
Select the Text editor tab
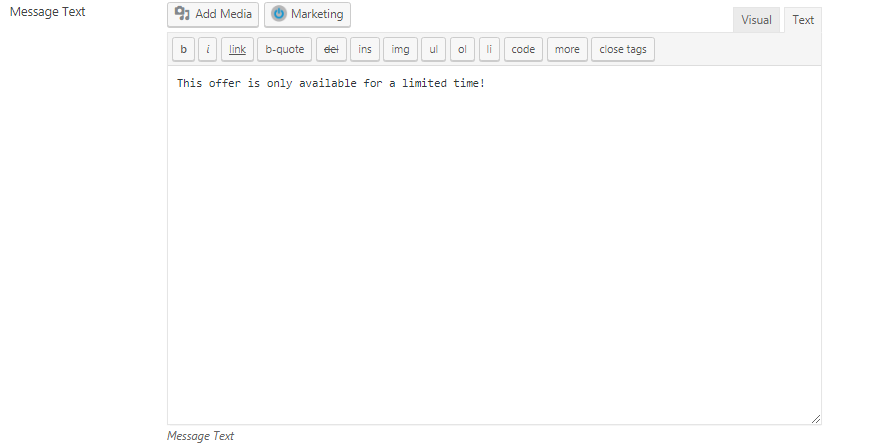[803, 20]
